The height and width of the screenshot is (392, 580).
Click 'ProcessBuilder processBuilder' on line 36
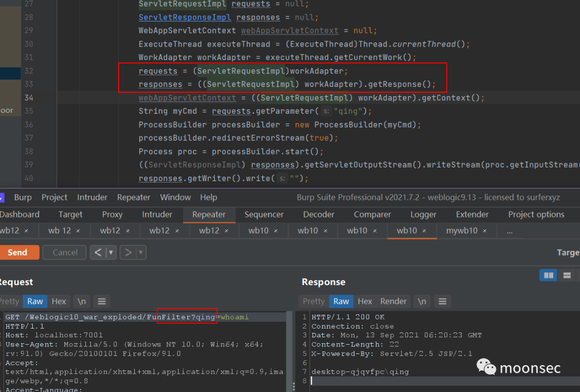pyautogui.click(x=209, y=125)
